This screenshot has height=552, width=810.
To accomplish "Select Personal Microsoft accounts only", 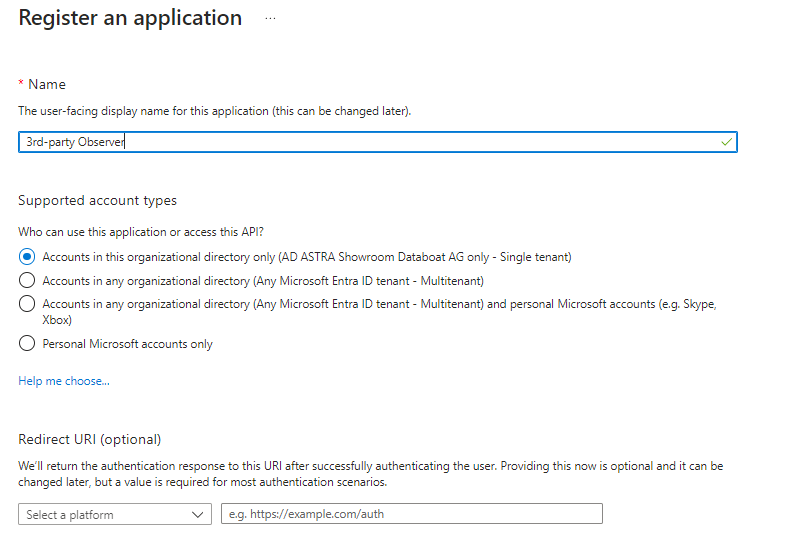I will point(27,343).
